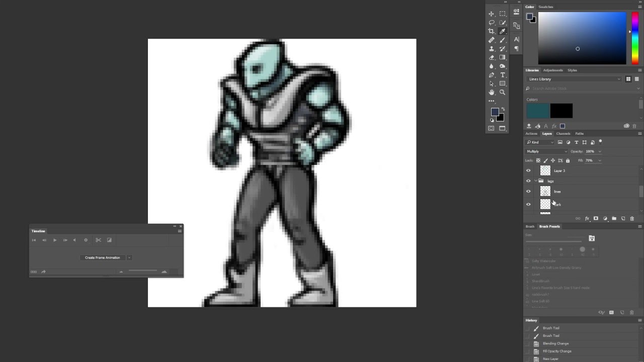This screenshot has width=644, height=362.
Task: Open the Fill 70% dropdown arrow
Action: pyautogui.click(x=600, y=160)
